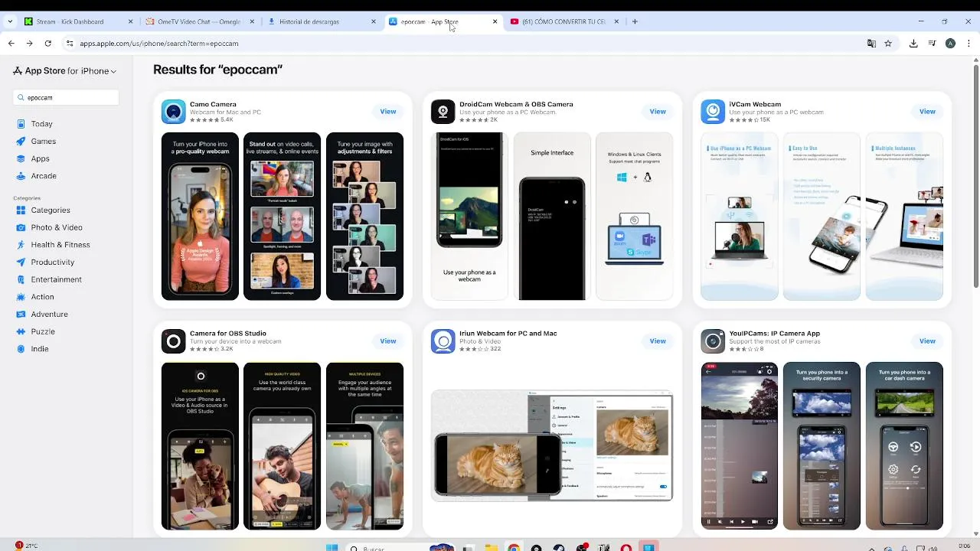Open a new Chrome tab

coord(635,21)
